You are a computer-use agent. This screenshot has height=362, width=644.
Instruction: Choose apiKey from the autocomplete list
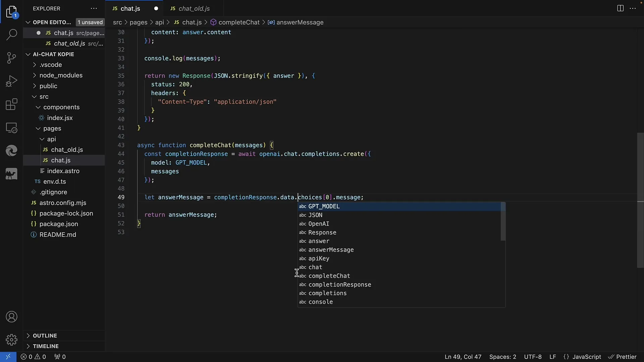pos(399,258)
